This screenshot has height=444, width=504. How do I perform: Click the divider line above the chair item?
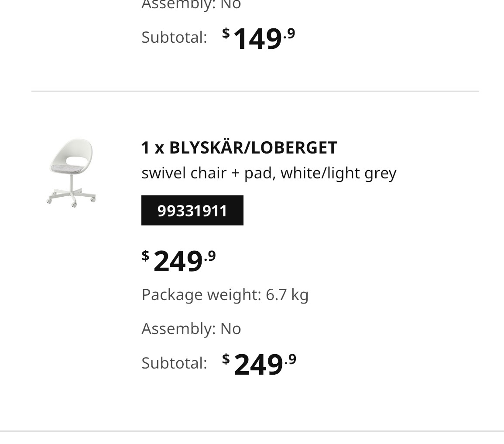click(255, 92)
